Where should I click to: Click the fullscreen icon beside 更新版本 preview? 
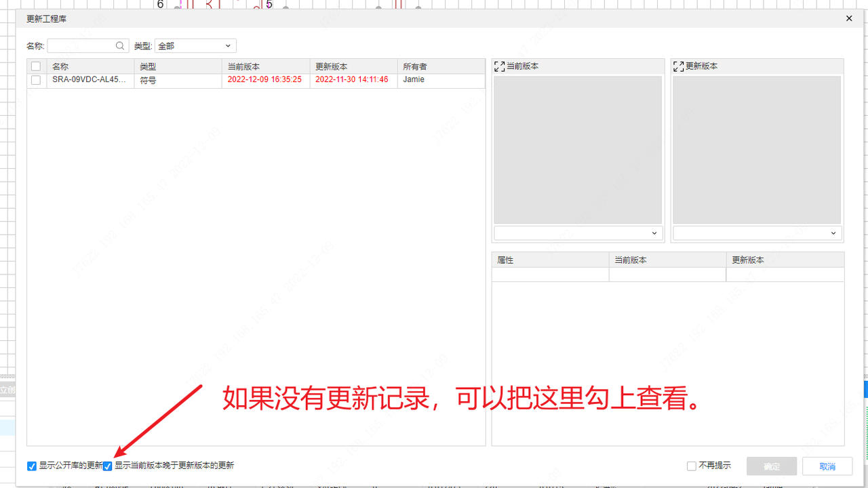[x=679, y=66]
